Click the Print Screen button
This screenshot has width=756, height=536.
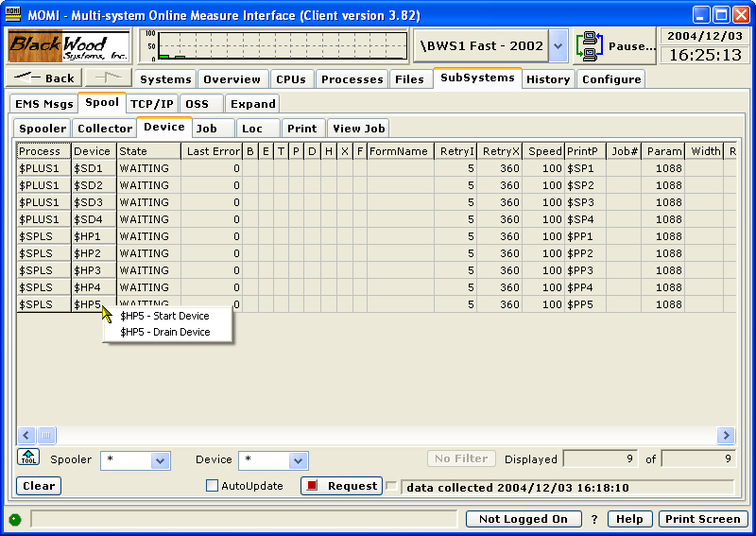702,519
